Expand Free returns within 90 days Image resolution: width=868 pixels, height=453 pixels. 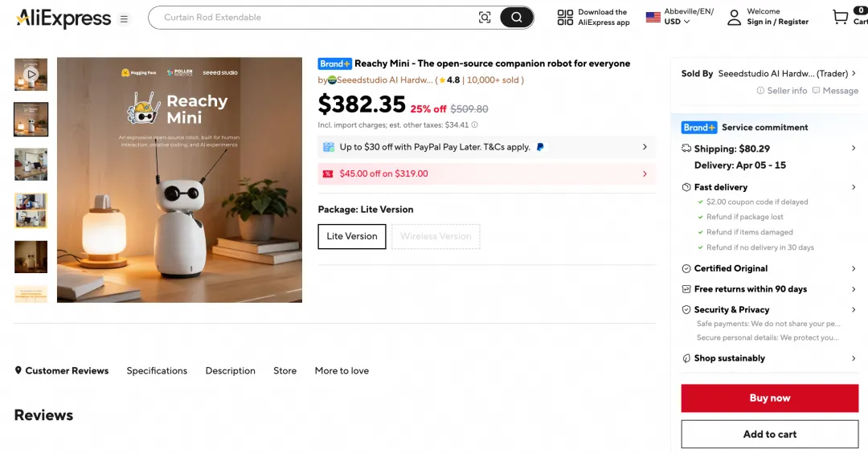click(x=854, y=289)
